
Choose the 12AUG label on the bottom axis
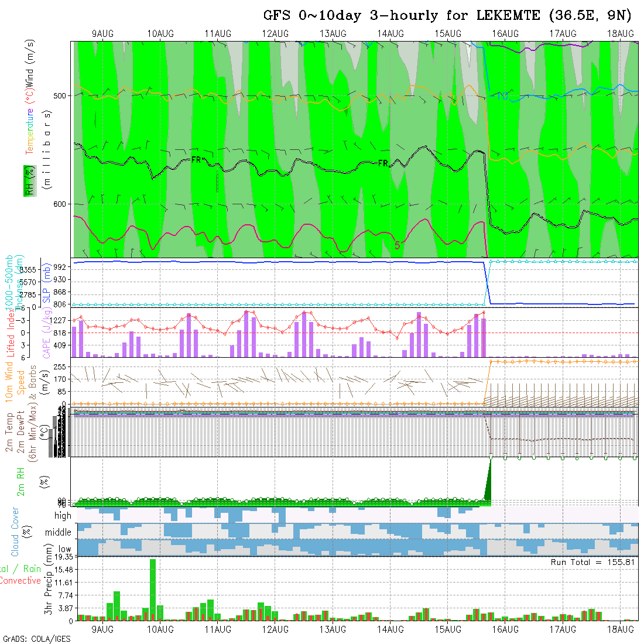(275, 629)
